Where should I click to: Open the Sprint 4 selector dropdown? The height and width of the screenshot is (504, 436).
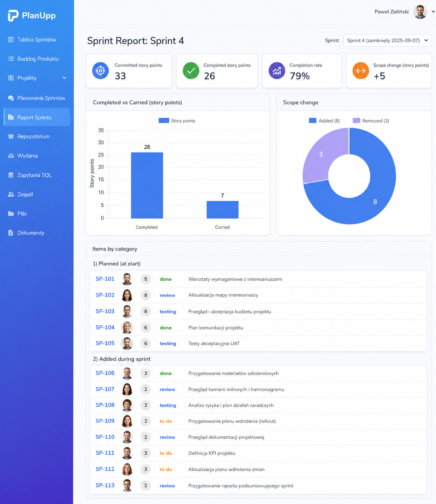click(387, 40)
